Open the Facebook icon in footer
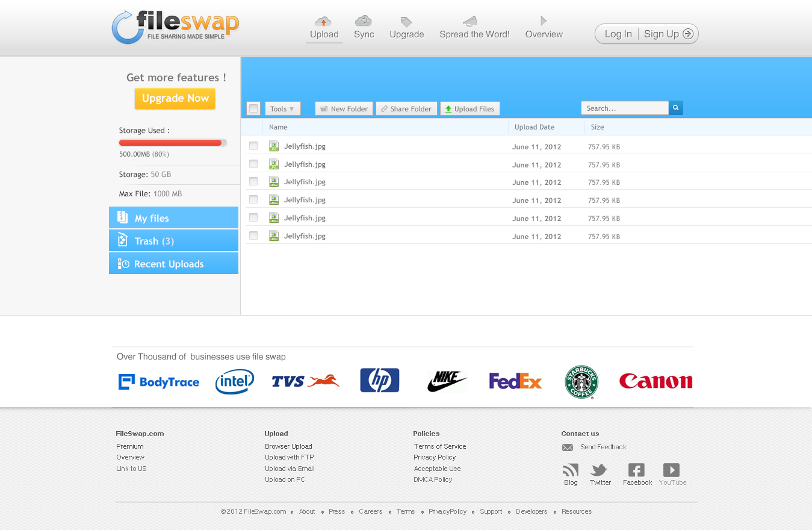 pyautogui.click(x=636, y=470)
